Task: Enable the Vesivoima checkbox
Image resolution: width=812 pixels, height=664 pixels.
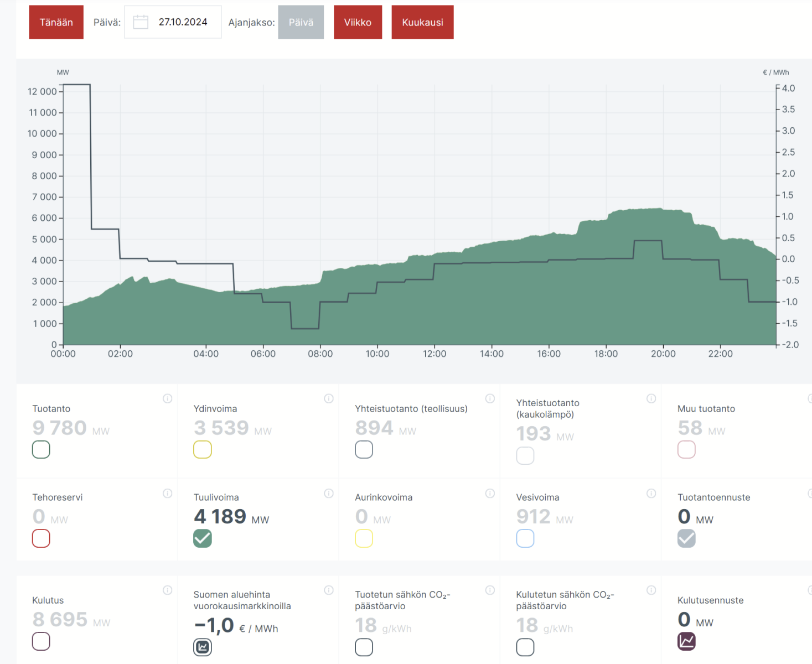Action: 525,538
